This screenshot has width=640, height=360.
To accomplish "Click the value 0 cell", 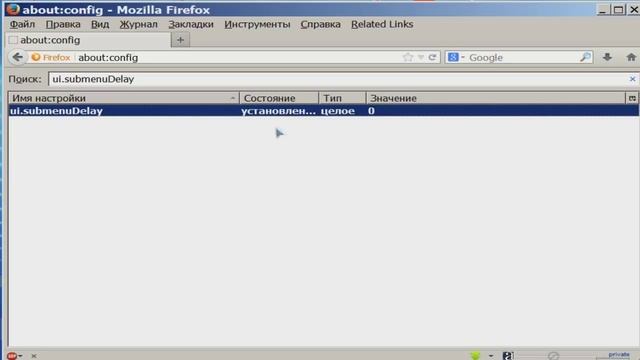I will (x=371, y=111).
